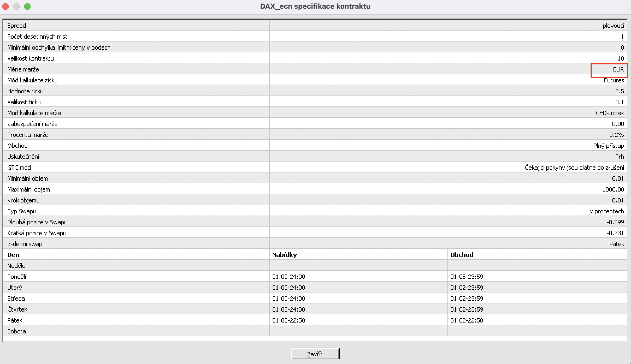Image resolution: width=631 pixels, height=364 pixels.
Task: Click the margin percentage value 0.2%
Action: [617, 135]
